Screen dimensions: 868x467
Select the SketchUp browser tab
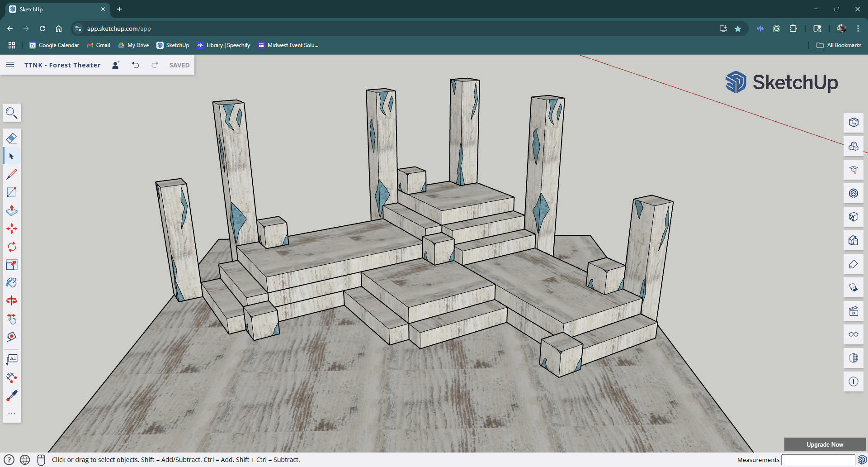(57, 10)
